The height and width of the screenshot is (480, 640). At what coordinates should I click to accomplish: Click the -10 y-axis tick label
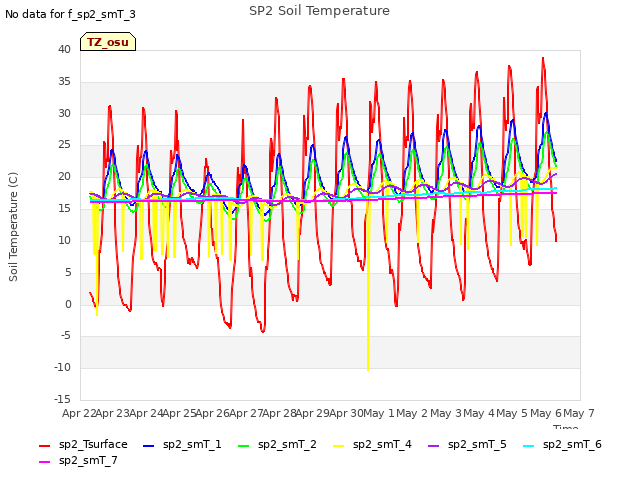(x=62, y=368)
